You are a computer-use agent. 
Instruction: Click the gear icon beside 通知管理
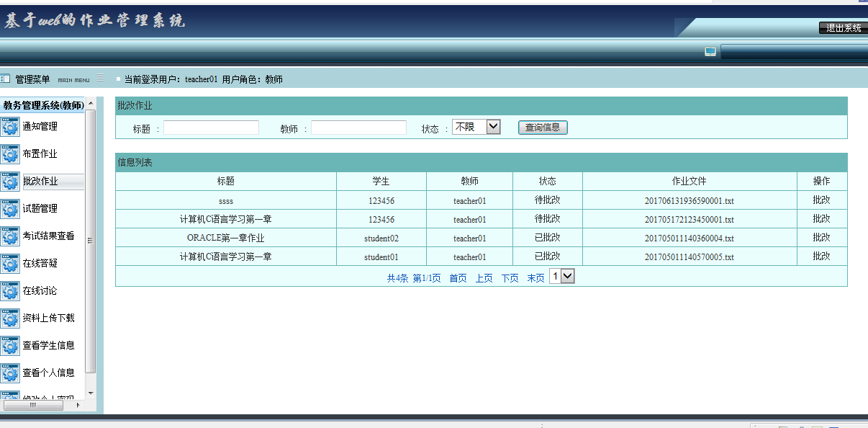tap(10, 127)
